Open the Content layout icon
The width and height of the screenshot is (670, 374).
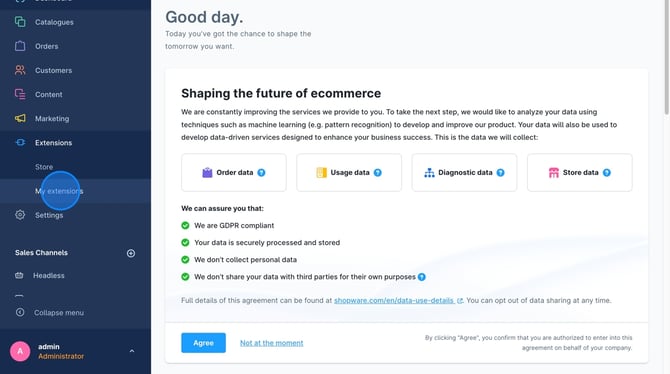[x=20, y=94]
